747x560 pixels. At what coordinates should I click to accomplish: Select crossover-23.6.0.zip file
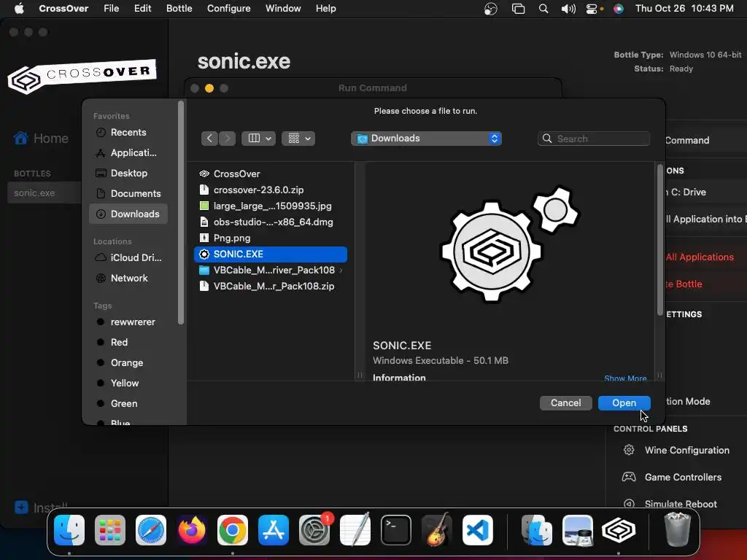271,190
